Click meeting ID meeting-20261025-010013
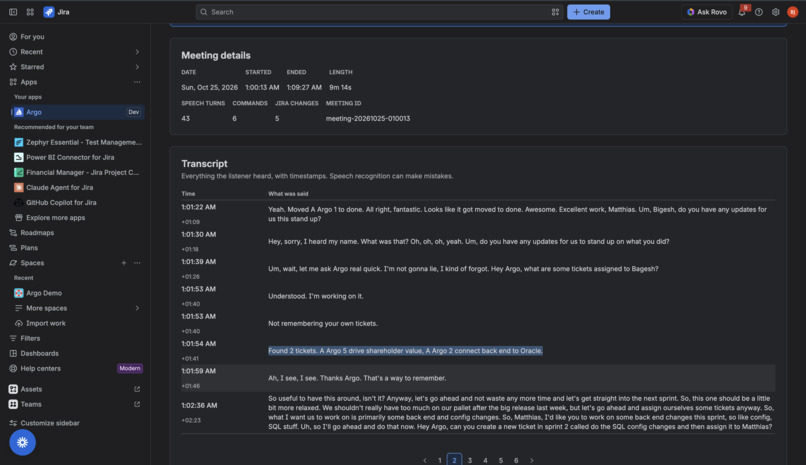The width and height of the screenshot is (806, 465). pyautogui.click(x=368, y=119)
